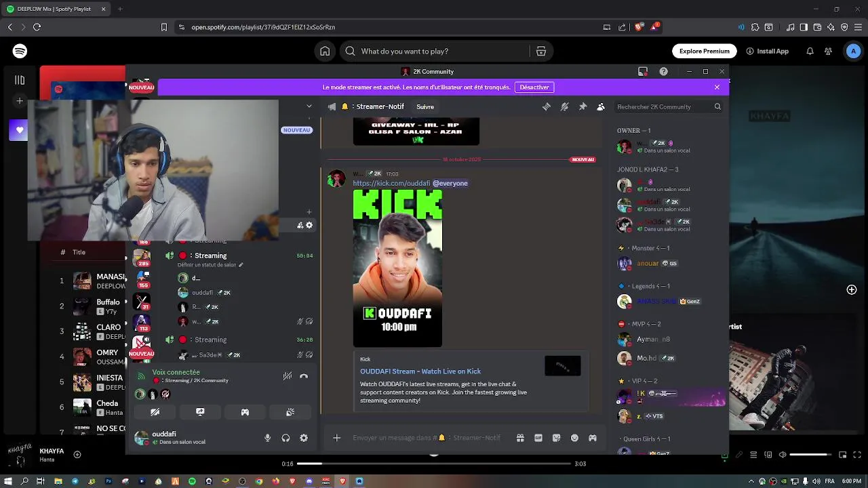Play track 2 'Buffalo' in Spotify
The width and height of the screenshot is (868, 488).
coord(82,306)
